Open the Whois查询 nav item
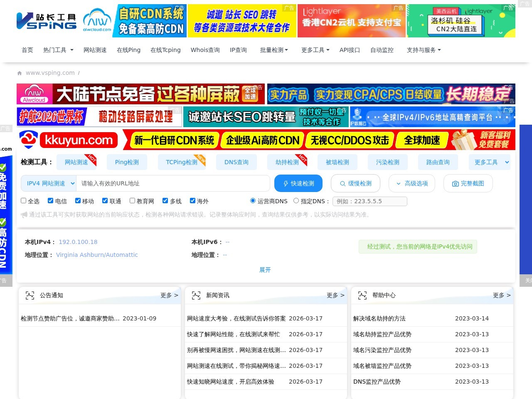This screenshot has width=532, height=399. click(205, 50)
